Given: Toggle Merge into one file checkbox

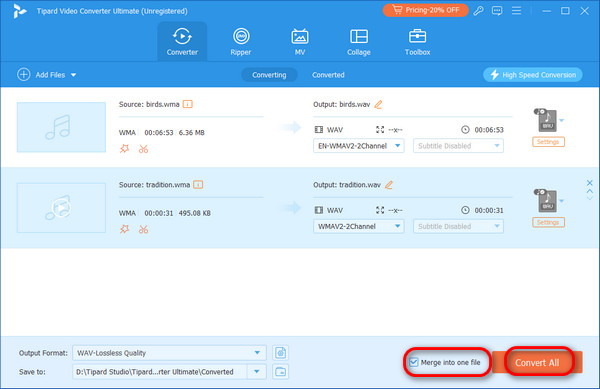Looking at the screenshot, I should pyautogui.click(x=414, y=362).
